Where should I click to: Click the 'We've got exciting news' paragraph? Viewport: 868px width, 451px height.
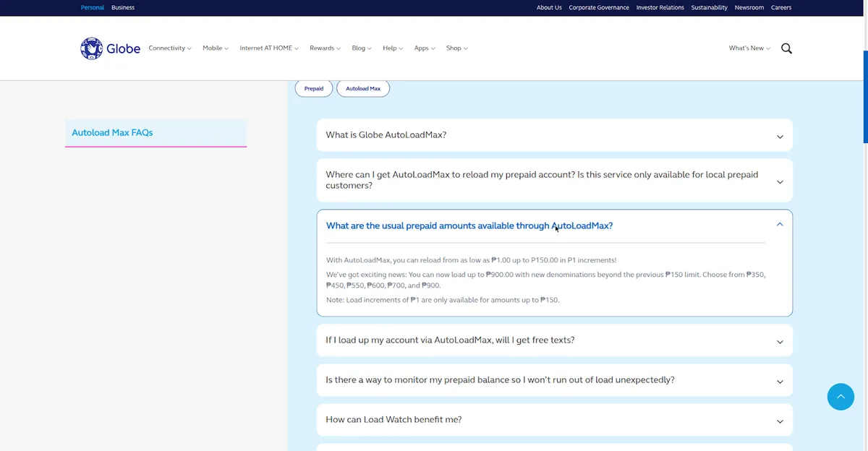pos(545,280)
